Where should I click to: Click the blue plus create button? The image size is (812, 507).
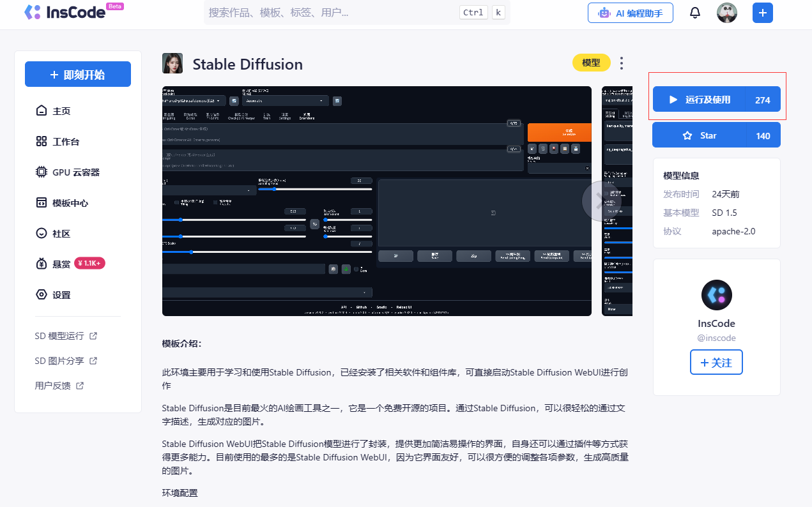pyautogui.click(x=763, y=13)
